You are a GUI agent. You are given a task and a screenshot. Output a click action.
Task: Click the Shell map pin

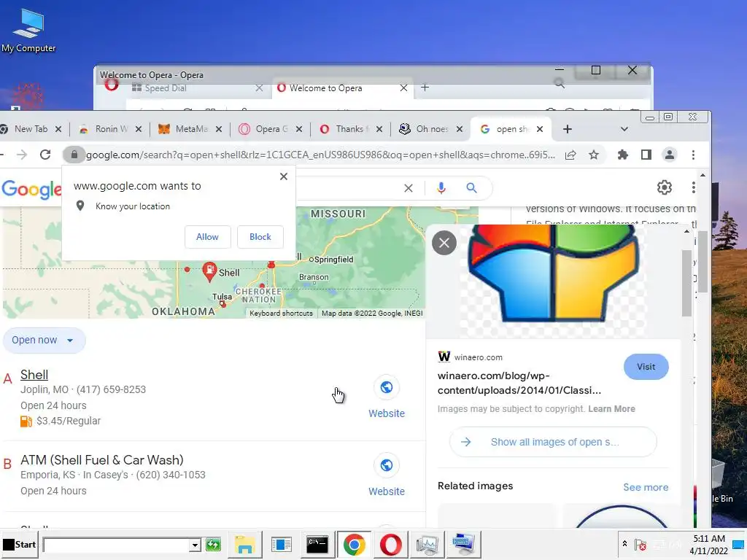209,271
